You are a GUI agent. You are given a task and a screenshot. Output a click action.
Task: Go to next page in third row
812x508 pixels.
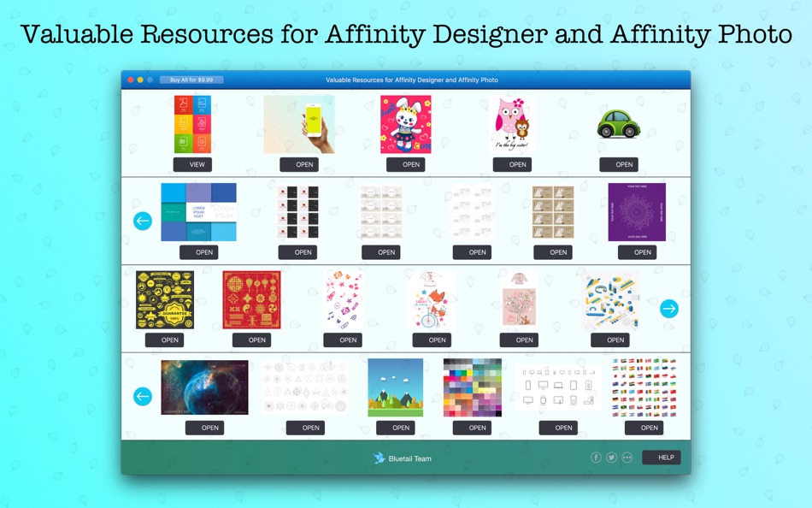coord(669,309)
